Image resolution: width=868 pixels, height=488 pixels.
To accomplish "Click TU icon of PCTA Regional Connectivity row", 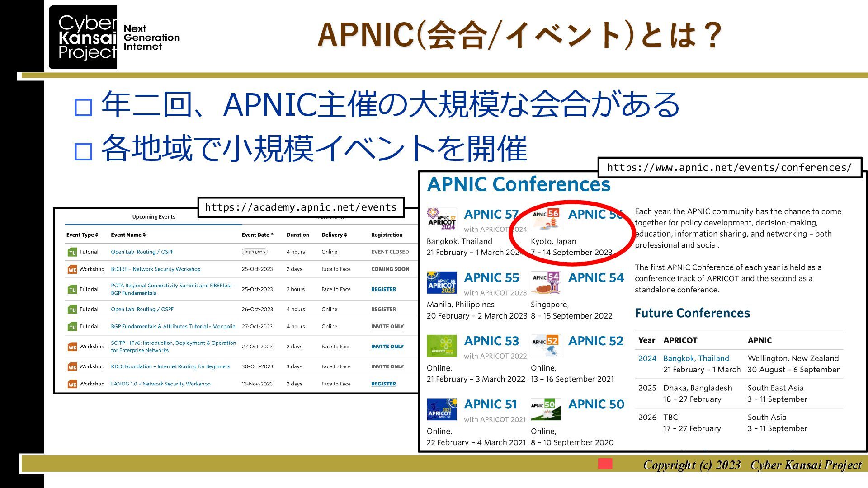I will click(72, 290).
